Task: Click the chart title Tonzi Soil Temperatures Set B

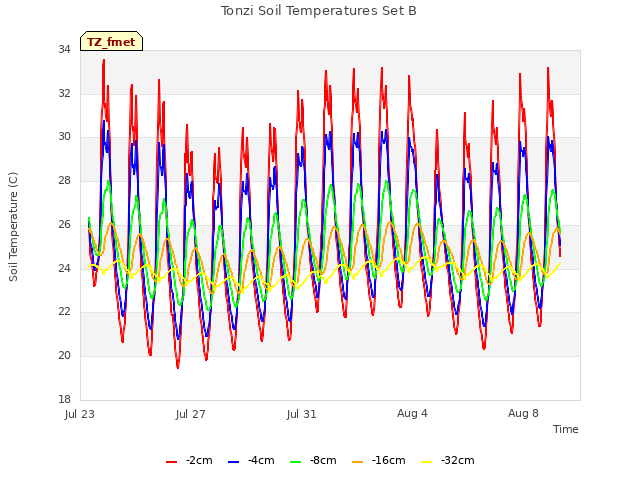Action: (319, 11)
